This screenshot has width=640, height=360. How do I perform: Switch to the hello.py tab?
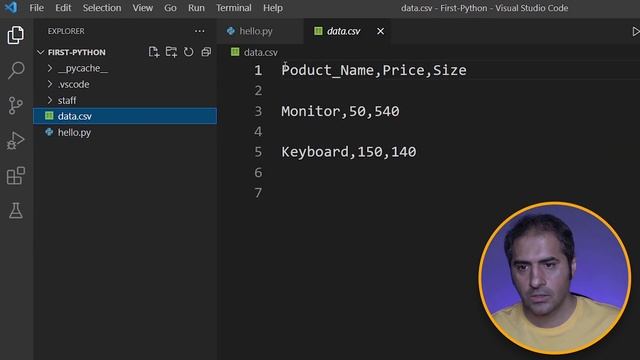(261, 31)
